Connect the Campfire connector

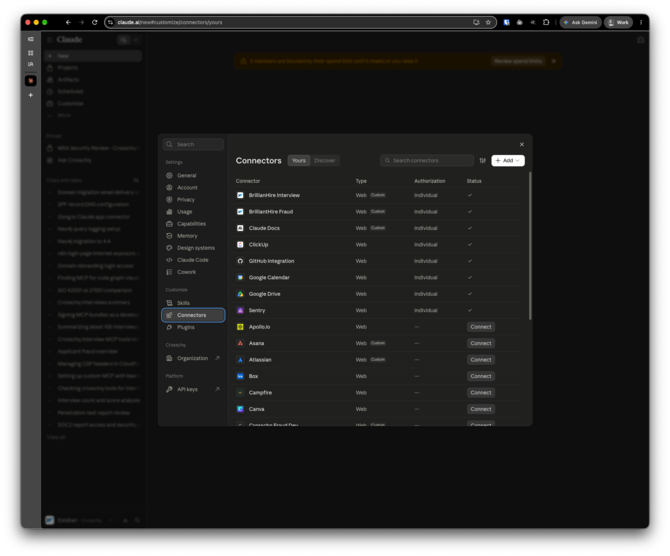pos(481,393)
